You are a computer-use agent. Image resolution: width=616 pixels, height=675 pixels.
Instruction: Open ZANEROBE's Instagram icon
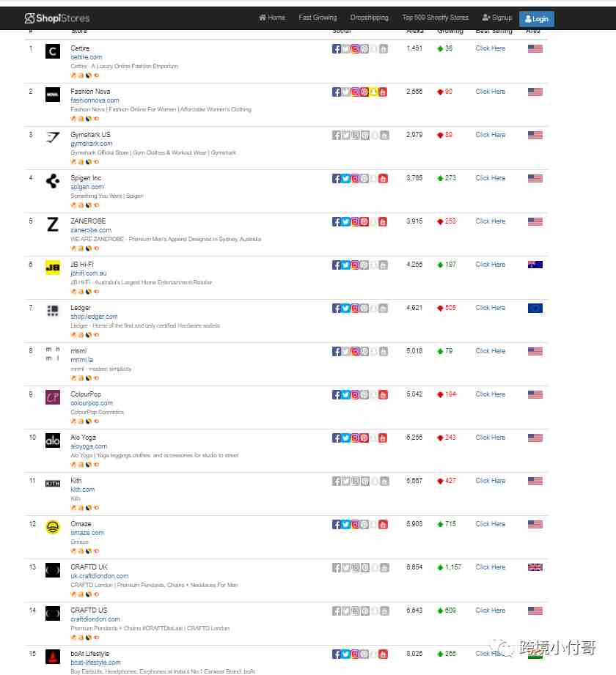(x=355, y=221)
